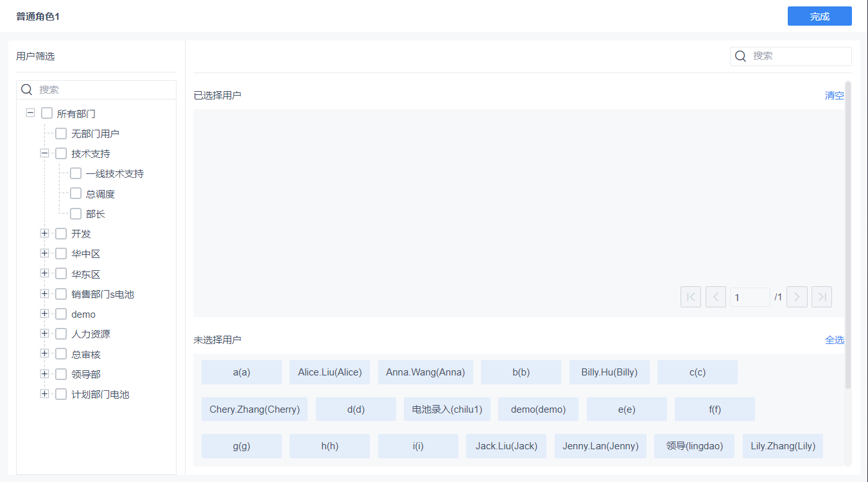Add user Anna.Wang(Anna)
This screenshot has height=482, width=868.
pos(426,372)
